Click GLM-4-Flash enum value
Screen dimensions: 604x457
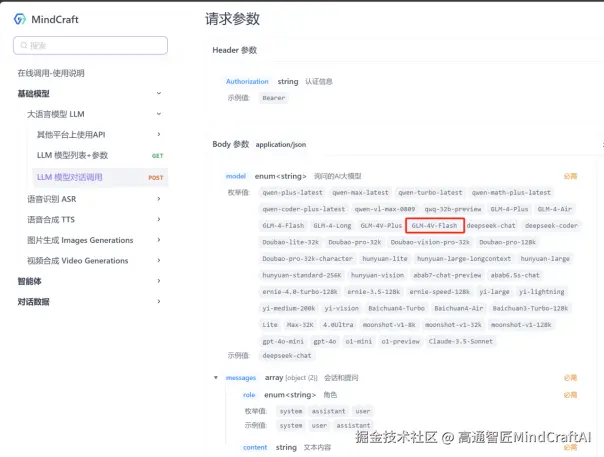tap(283, 225)
